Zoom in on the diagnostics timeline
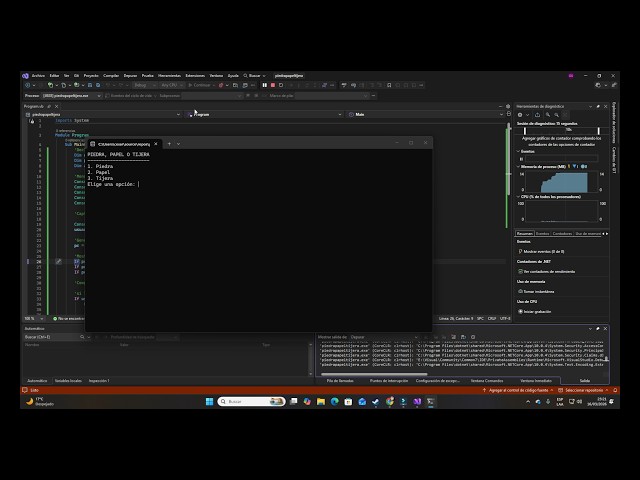Screen dimensions: 640x480 pyautogui.click(x=548, y=115)
